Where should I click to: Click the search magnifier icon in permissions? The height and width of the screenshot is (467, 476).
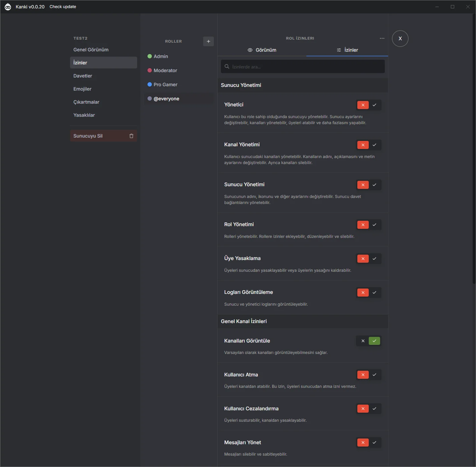(x=227, y=66)
